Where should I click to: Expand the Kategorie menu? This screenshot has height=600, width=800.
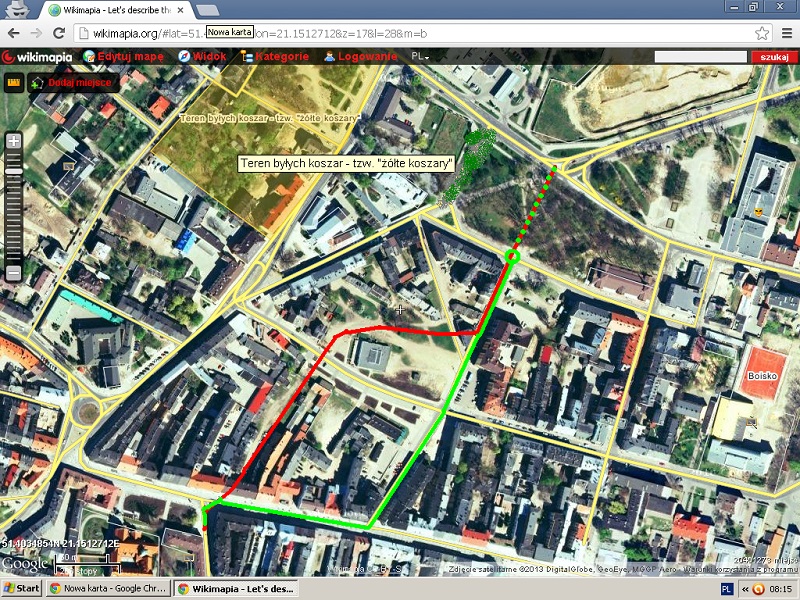tap(275, 57)
